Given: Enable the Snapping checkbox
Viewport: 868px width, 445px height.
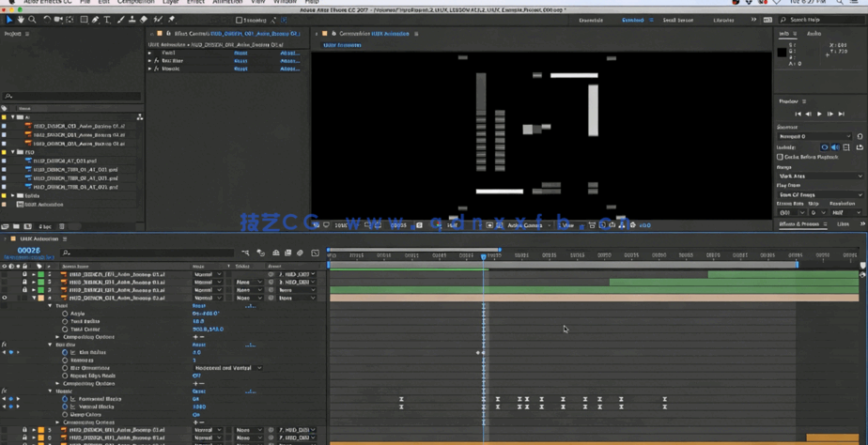Looking at the screenshot, I should (239, 20).
